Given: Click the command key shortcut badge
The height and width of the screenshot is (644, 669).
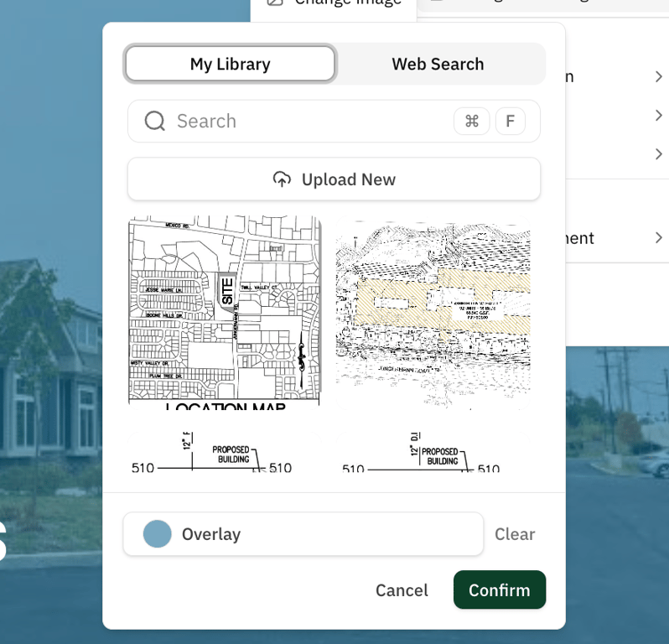Looking at the screenshot, I should (472, 122).
